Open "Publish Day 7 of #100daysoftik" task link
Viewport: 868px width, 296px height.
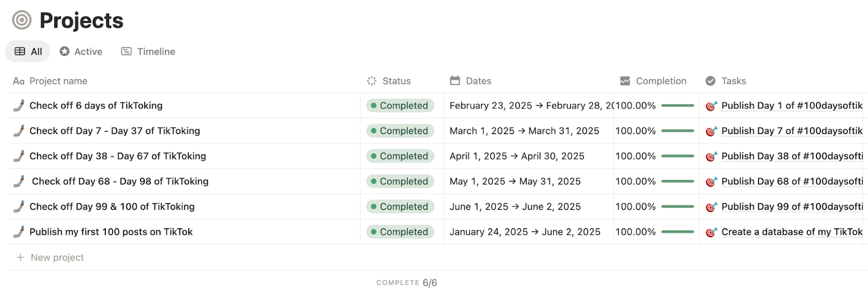(x=792, y=131)
